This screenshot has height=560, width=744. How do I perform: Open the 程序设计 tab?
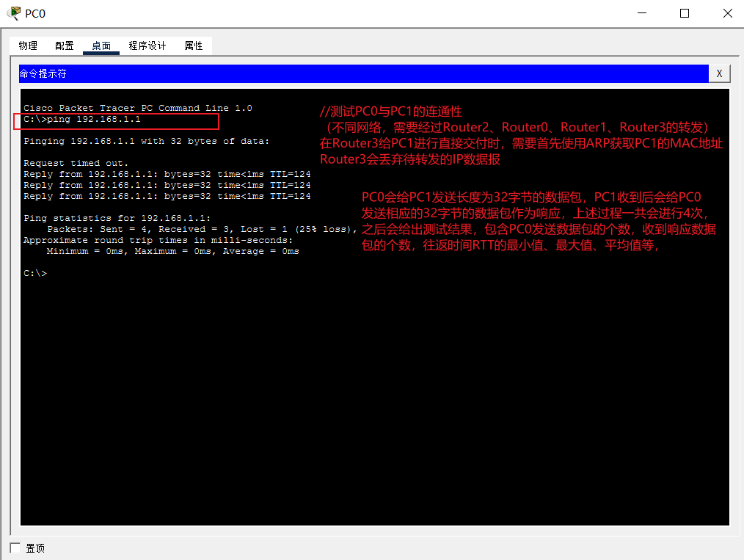[147, 46]
